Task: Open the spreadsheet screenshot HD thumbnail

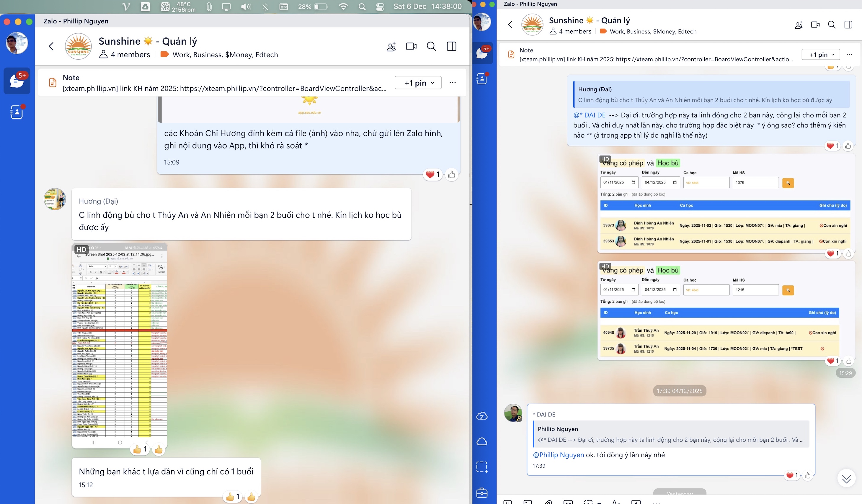Action: 119,345
